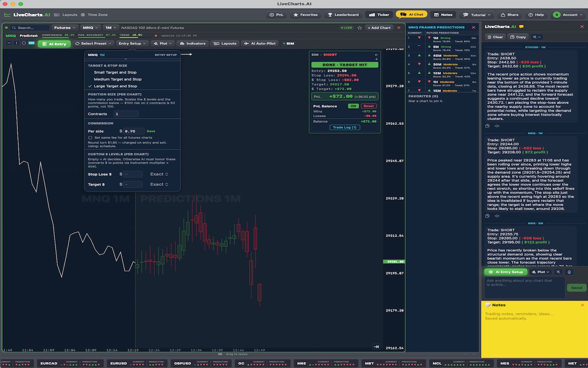Open the Futures dropdown

point(65,28)
